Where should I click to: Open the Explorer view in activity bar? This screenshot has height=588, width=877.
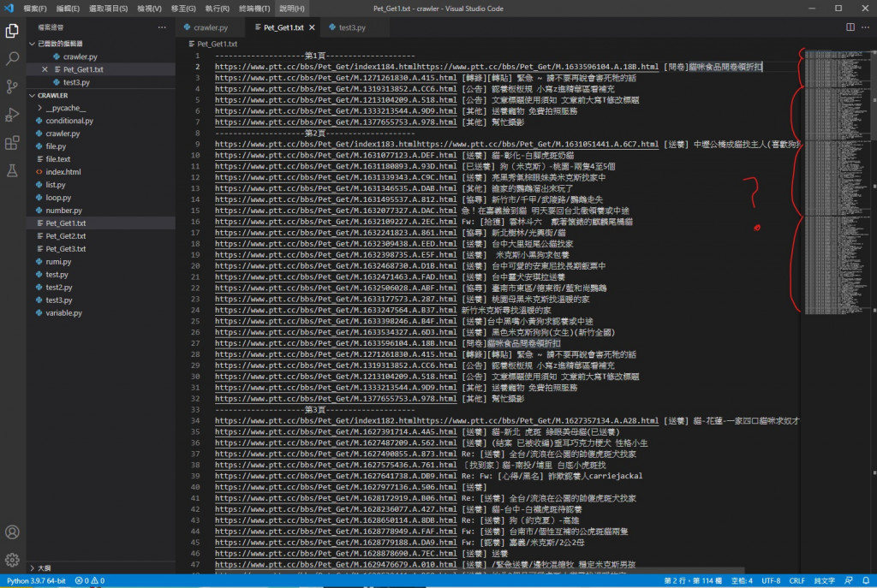(x=12, y=31)
